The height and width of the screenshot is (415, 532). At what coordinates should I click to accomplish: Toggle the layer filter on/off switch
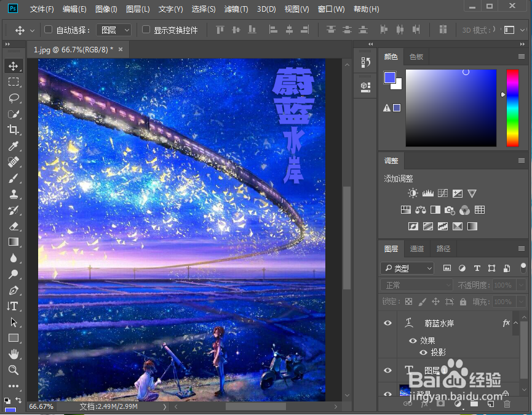pyautogui.click(x=523, y=268)
